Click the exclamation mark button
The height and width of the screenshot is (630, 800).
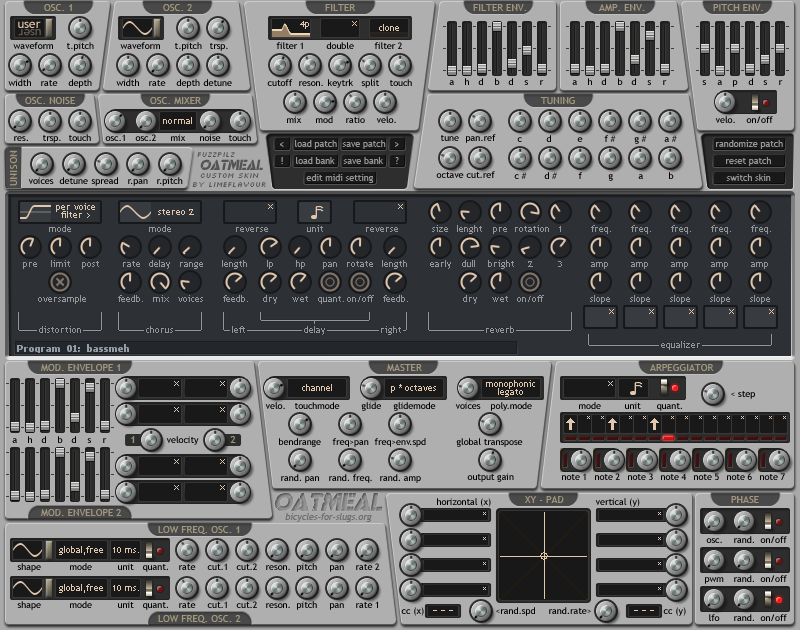(x=282, y=161)
